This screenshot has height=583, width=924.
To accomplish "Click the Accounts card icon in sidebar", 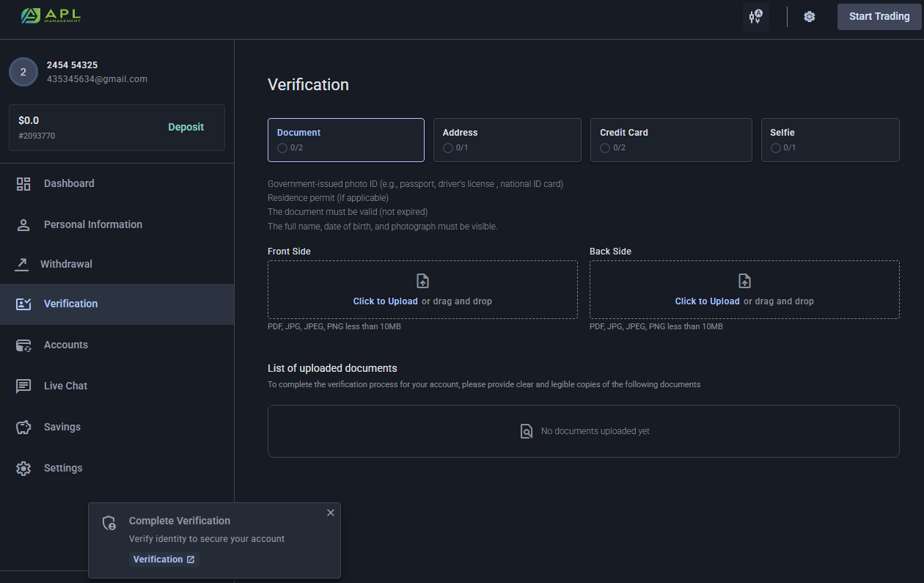I will (23, 345).
